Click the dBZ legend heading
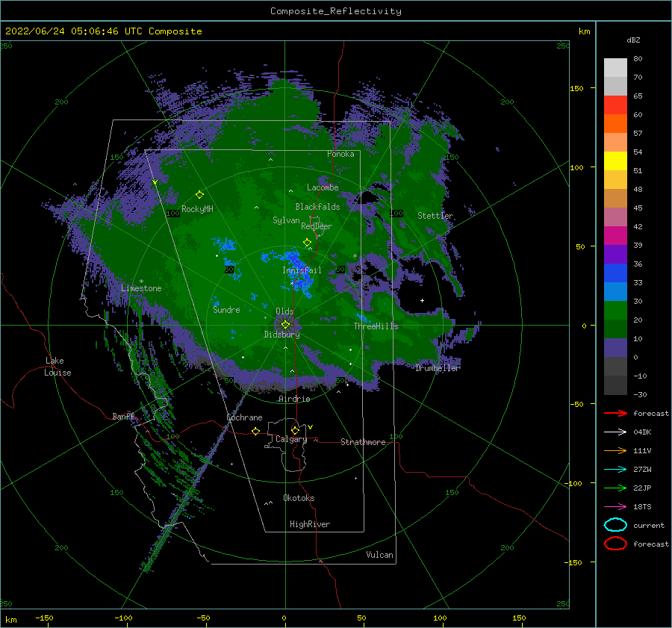 633,40
